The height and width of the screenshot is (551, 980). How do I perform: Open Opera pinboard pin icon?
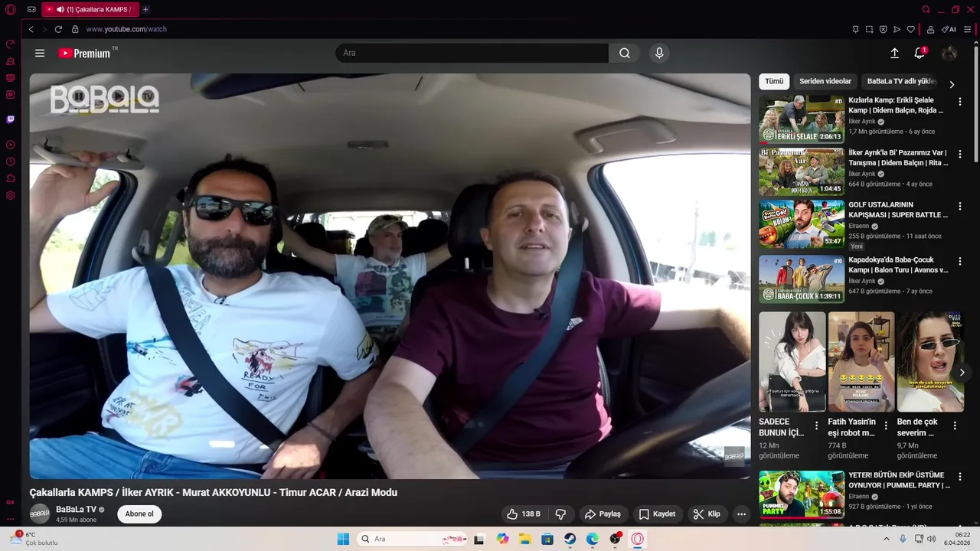(x=855, y=29)
